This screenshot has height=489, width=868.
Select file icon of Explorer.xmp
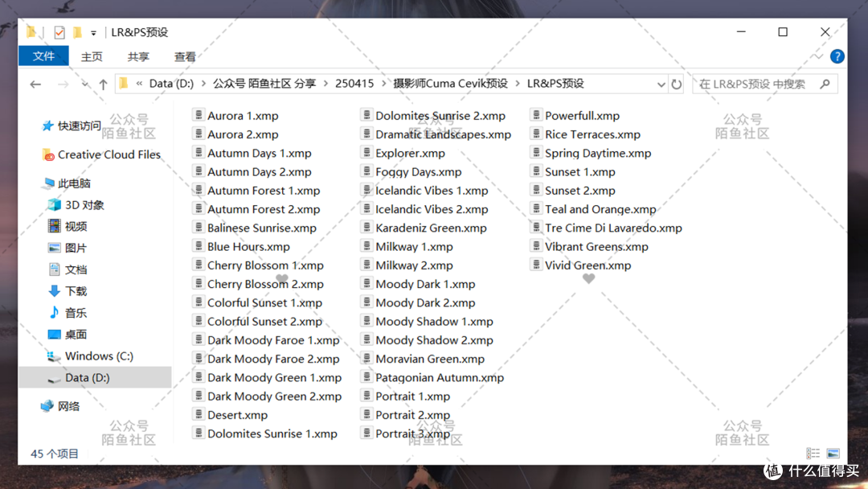click(366, 152)
